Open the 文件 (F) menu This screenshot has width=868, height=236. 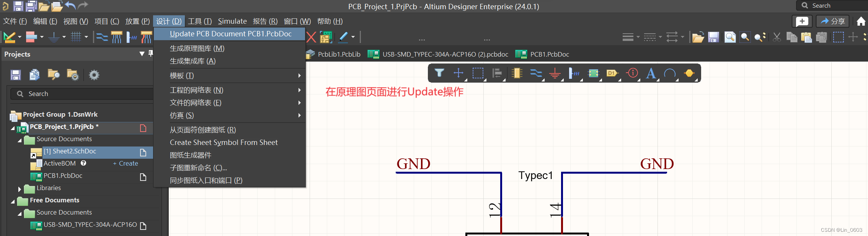tap(15, 21)
